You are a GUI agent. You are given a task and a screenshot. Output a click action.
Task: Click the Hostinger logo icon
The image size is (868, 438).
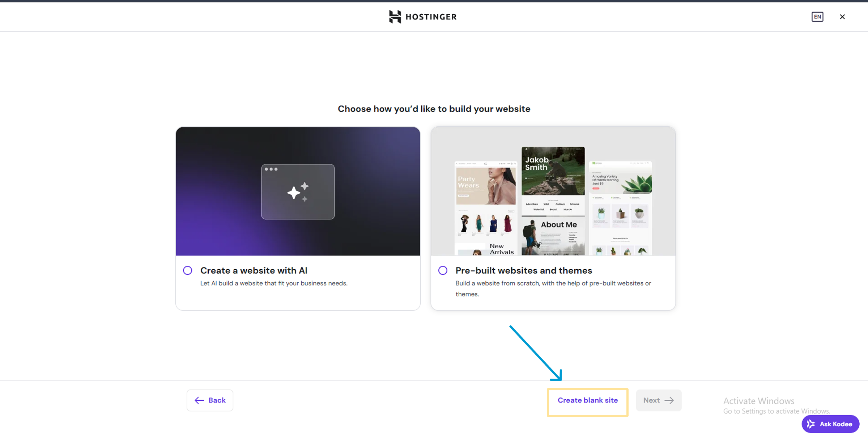(x=395, y=17)
